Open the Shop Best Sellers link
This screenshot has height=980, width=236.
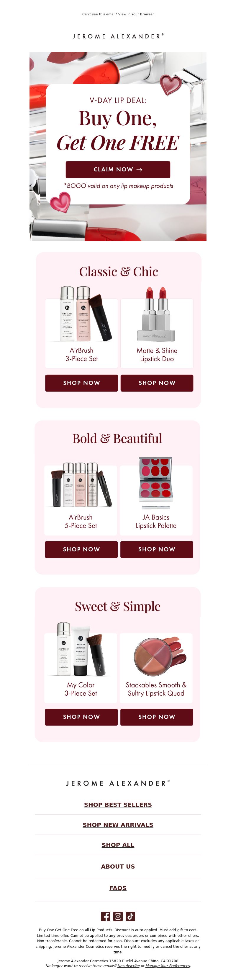pos(118,805)
